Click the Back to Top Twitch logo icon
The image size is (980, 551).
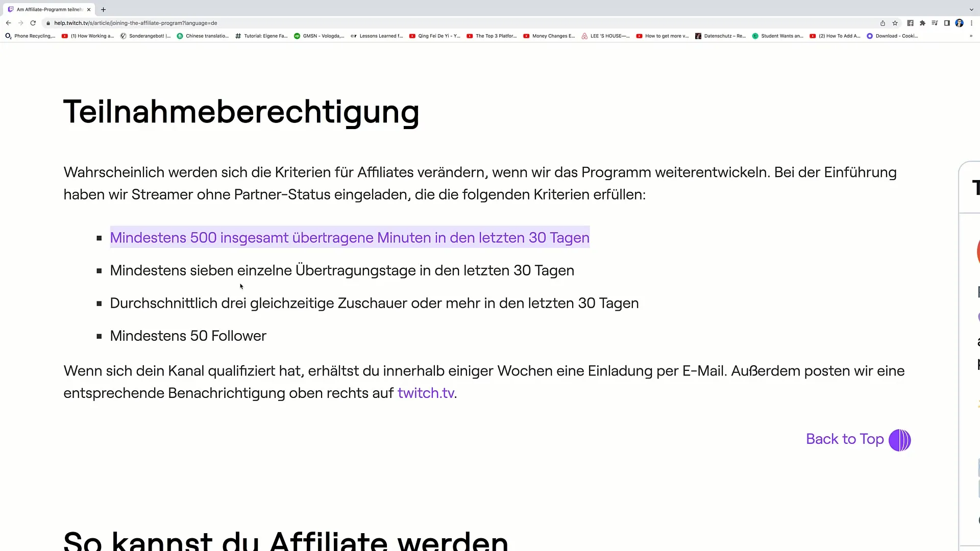pyautogui.click(x=900, y=439)
